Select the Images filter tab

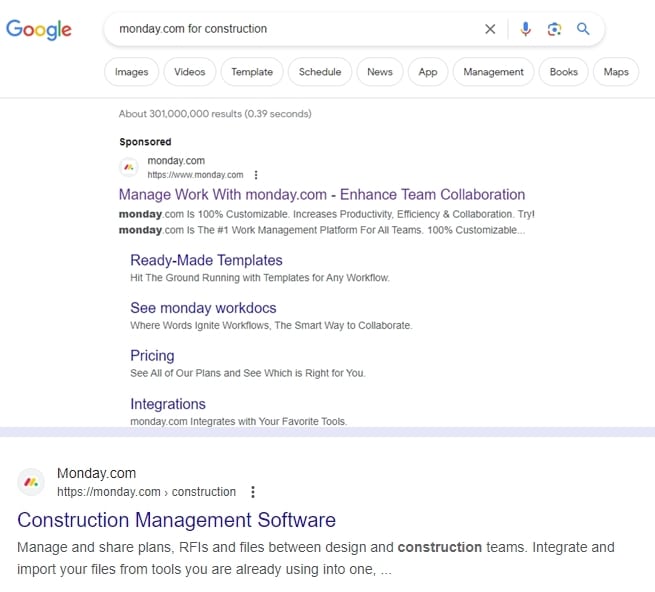coord(131,72)
